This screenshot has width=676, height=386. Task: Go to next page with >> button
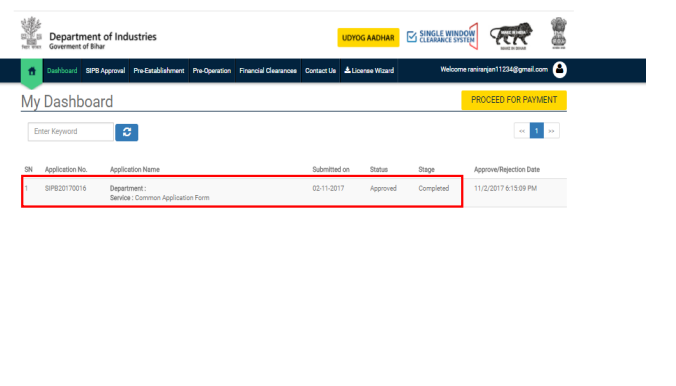(551, 131)
